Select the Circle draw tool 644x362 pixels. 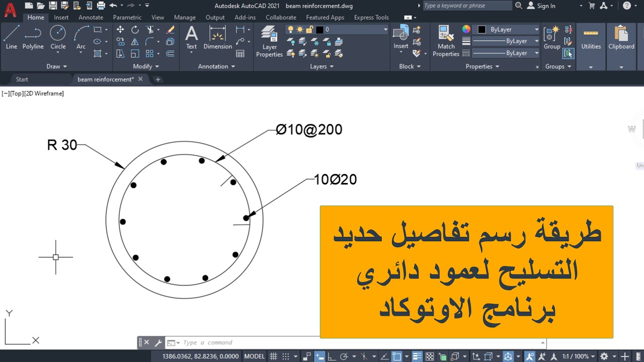pyautogui.click(x=58, y=38)
